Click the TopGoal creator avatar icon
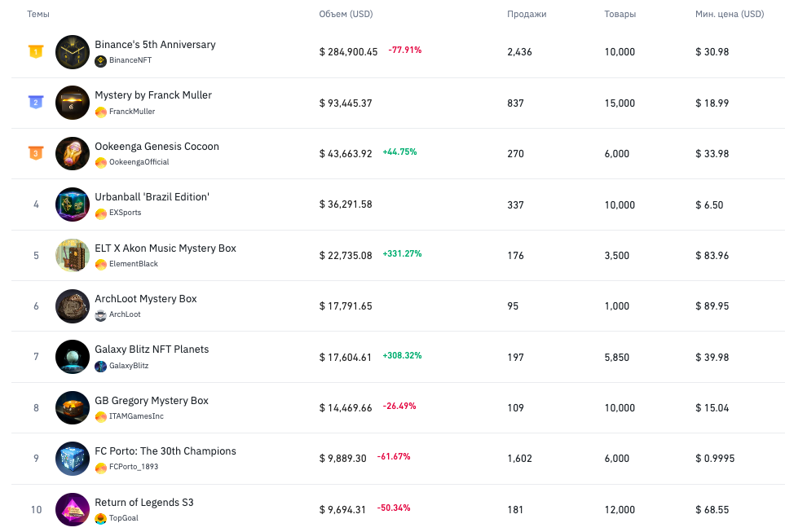Screen dimensions: 785x532 100,518
